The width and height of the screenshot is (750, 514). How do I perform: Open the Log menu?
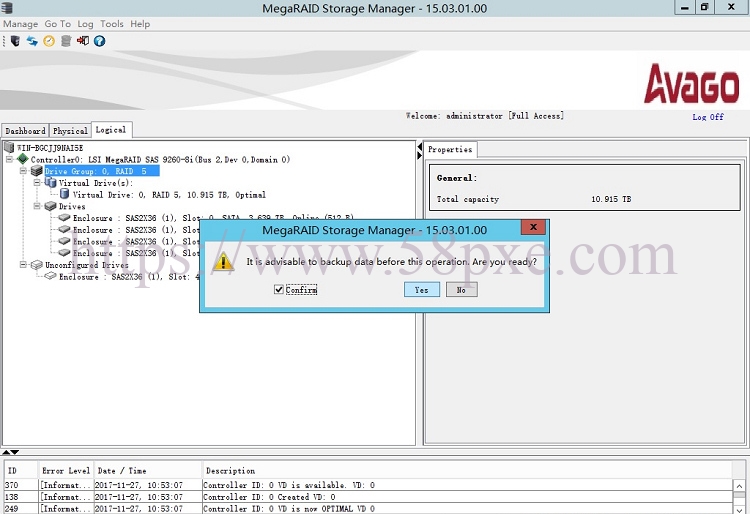[85, 24]
